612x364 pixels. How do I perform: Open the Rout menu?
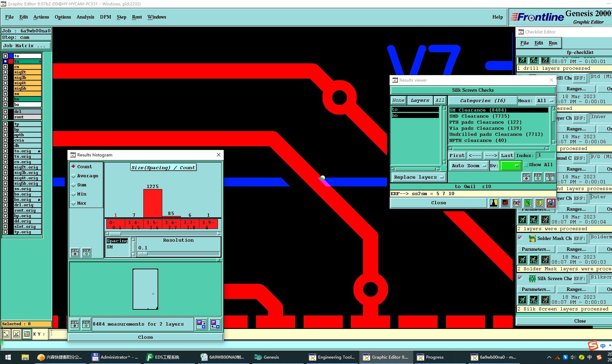point(137,17)
